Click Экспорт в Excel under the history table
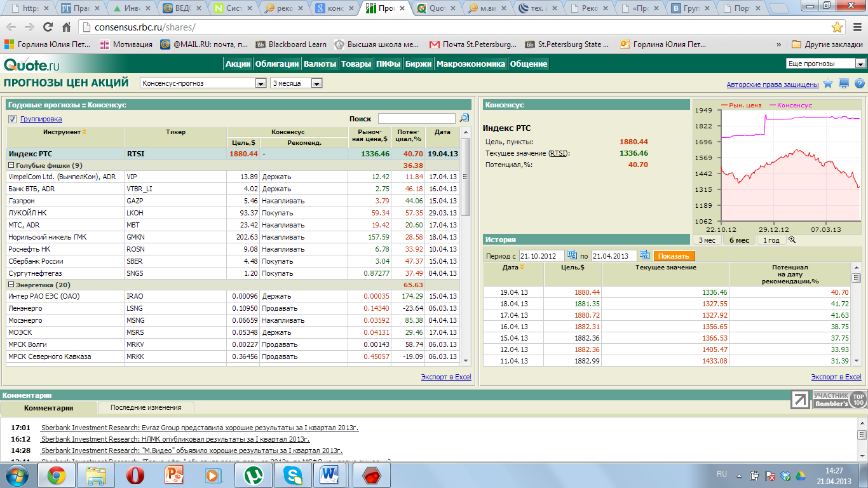Viewport: 868px width, 488px height. point(836,377)
